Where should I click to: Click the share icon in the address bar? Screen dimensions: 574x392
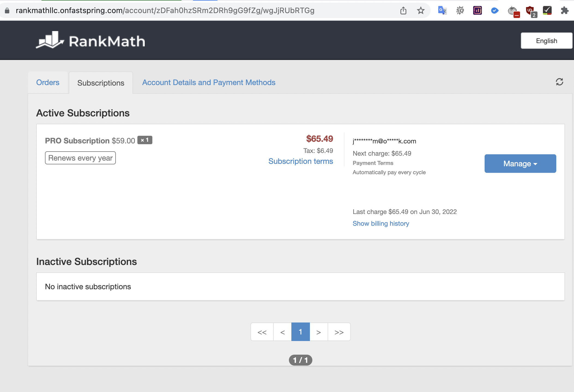pos(404,10)
